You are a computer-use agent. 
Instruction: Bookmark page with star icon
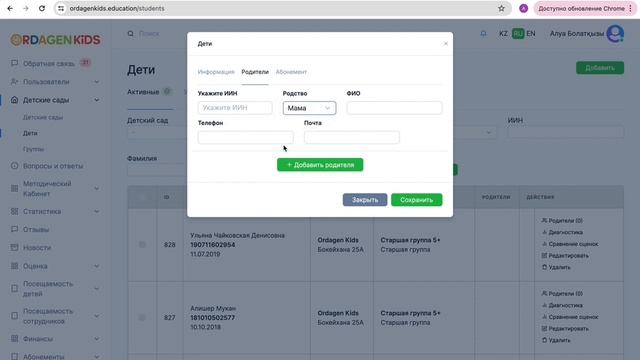[x=501, y=8]
